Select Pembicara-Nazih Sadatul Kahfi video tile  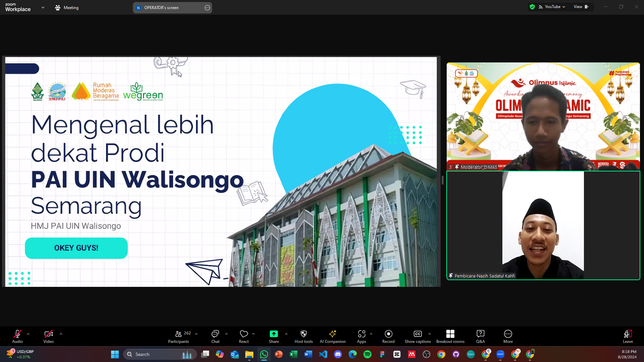[543, 225]
